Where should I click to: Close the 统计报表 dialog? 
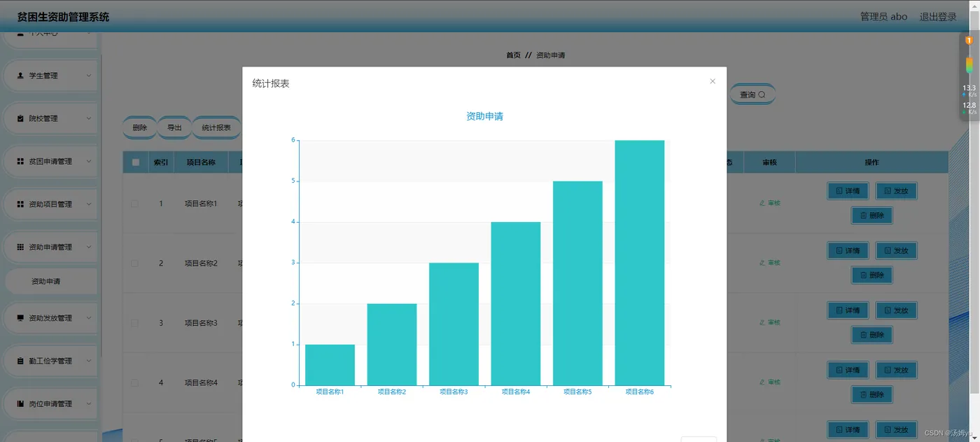[713, 81]
